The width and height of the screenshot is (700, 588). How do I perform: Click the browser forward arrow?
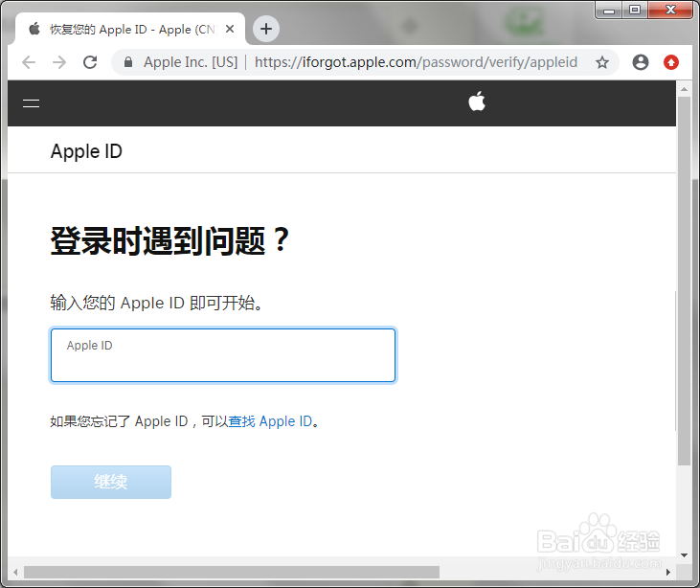point(59,62)
